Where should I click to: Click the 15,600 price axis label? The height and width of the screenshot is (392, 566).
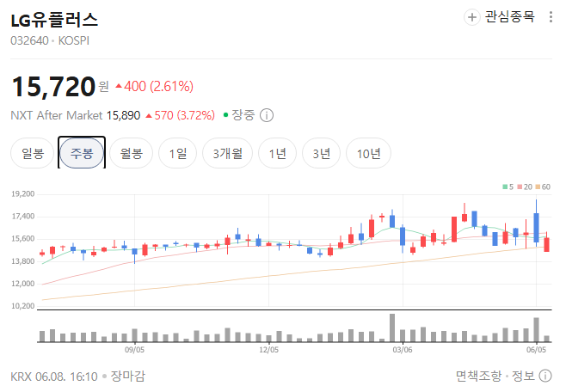22,239
